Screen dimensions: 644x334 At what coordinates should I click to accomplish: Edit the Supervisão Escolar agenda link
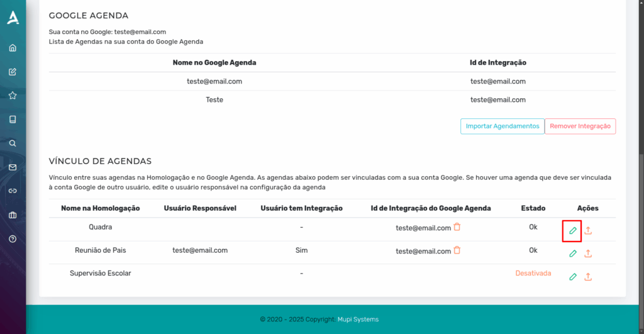click(573, 277)
